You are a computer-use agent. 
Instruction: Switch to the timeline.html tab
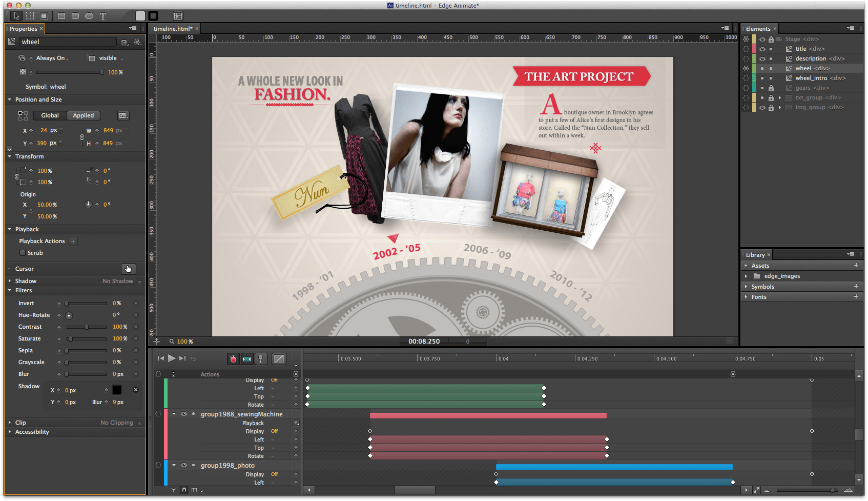(173, 28)
